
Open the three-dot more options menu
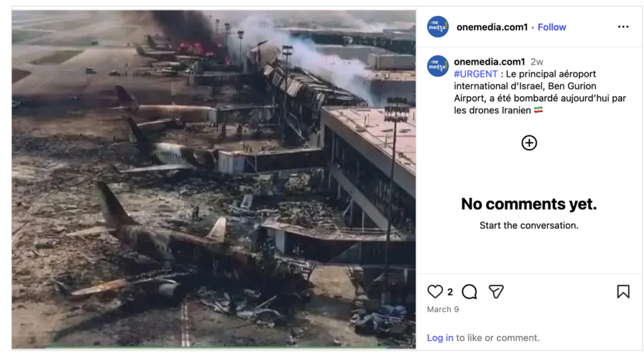point(623,26)
